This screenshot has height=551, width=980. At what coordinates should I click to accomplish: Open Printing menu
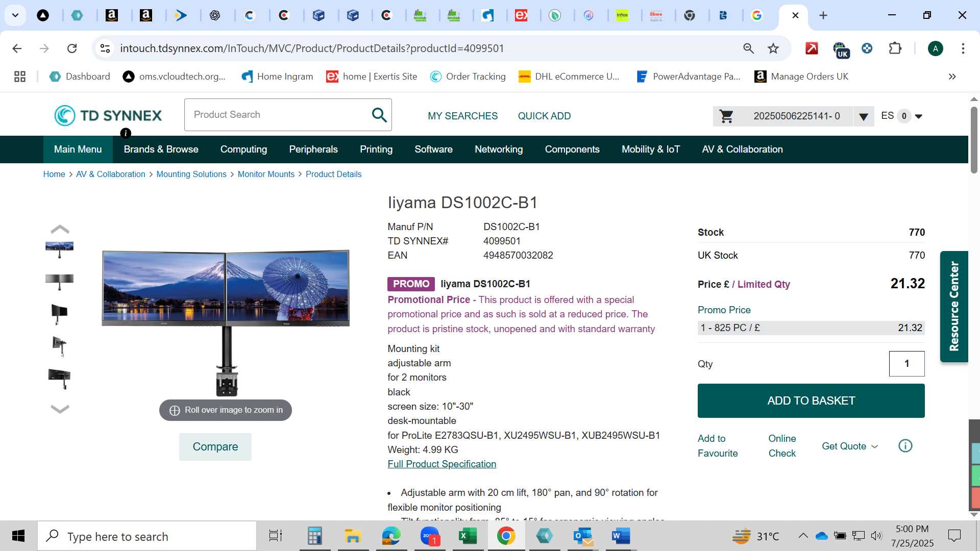[376, 149]
